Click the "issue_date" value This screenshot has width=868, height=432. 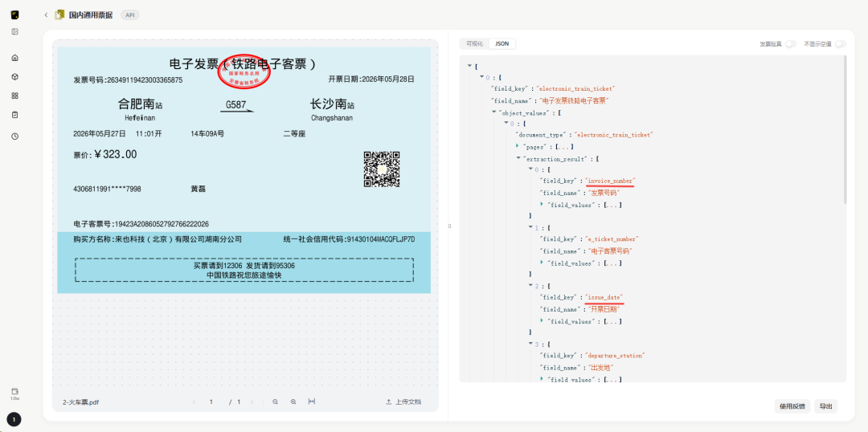coord(604,298)
